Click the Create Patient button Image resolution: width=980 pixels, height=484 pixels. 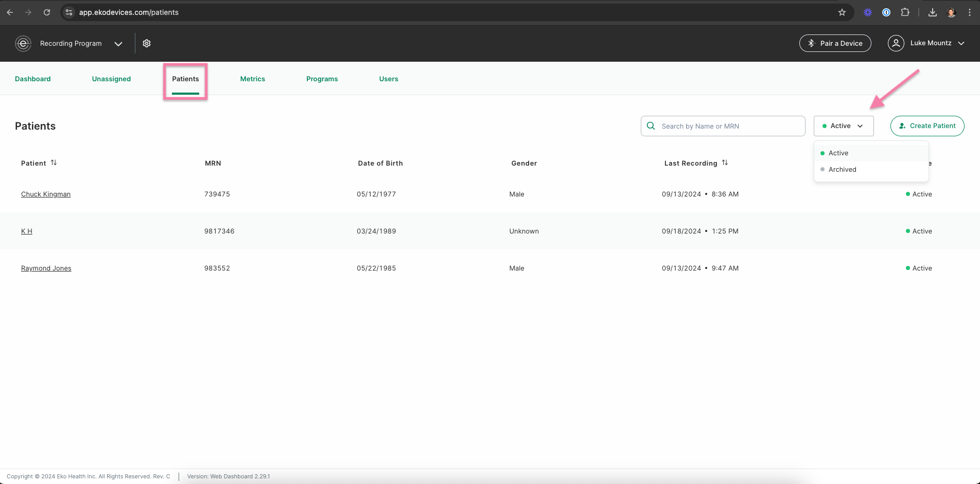(927, 126)
